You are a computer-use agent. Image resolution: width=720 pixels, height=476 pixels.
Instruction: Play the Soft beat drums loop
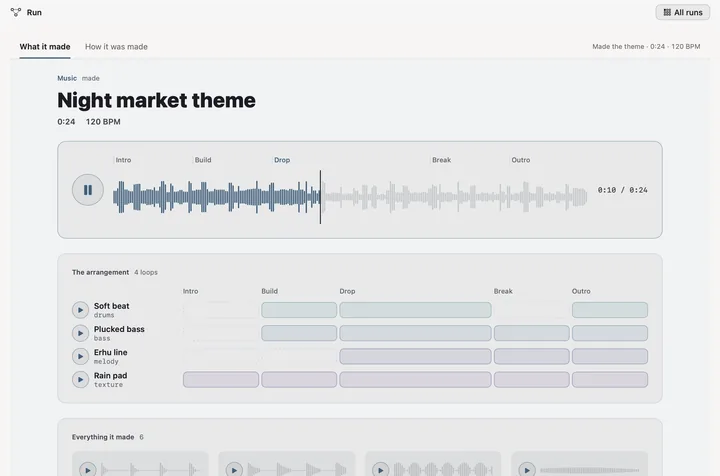(x=80, y=310)
